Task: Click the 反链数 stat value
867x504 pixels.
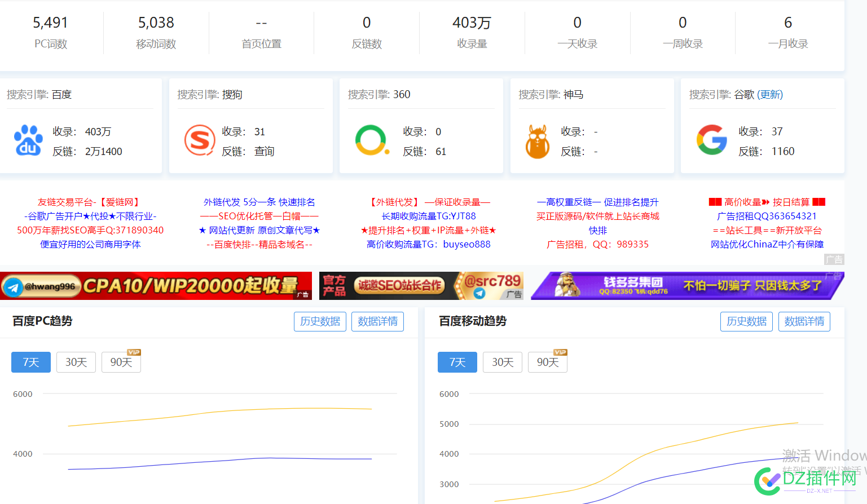Action: coord(367,23)
